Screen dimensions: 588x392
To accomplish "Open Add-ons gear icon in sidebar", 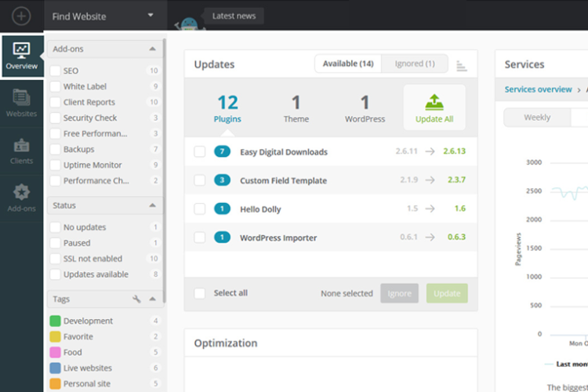I will tap(21, 198).
